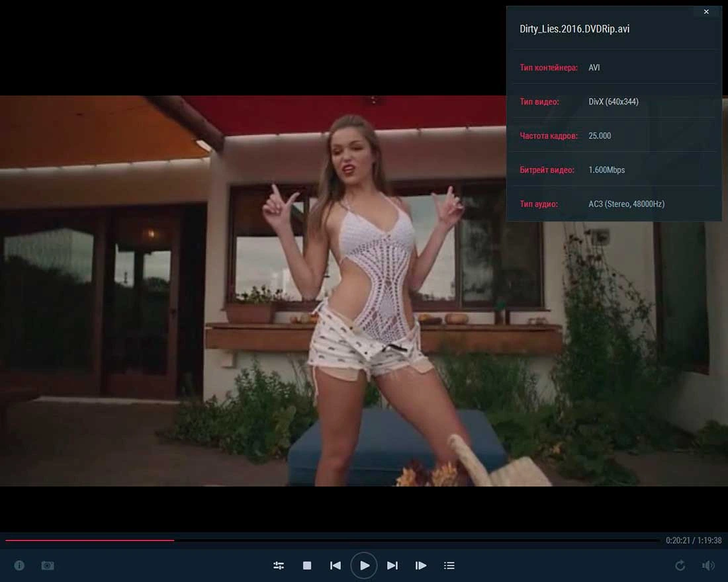Open the equalizer settings sliders icon
728x582 pixels.
point(279,565)
